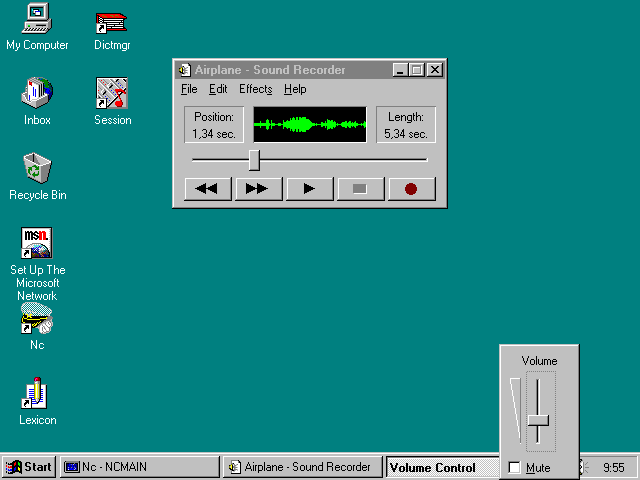Open the My Computer desktop icon
640x480 pixels.
click(37, 19)
